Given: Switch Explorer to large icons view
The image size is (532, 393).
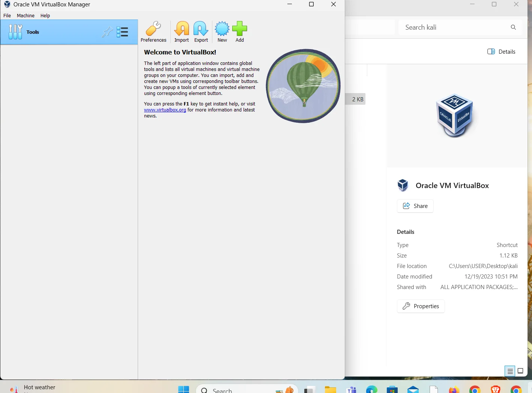Looking at the screenshot, I should pyautogui.click(x=520, y=371).
